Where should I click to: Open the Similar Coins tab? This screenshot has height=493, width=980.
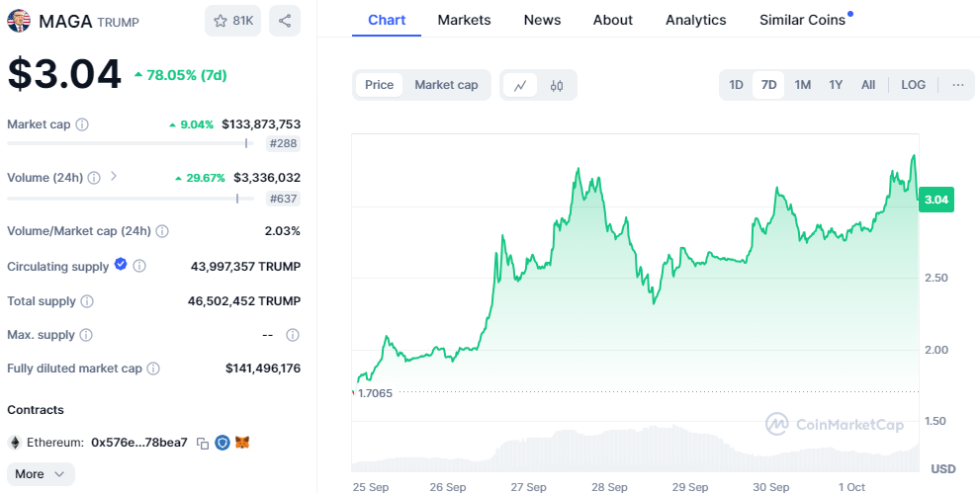pyautogui.click(x=803, y=20)
